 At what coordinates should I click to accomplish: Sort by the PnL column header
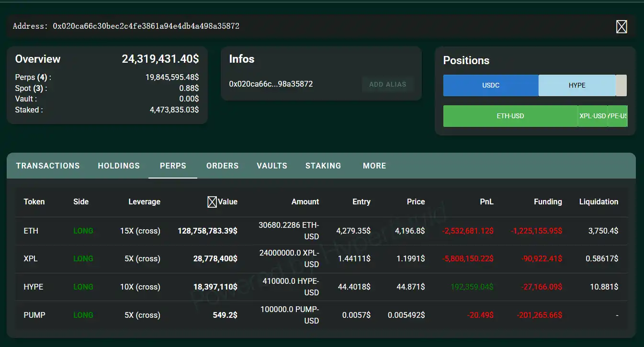[486, 201]
